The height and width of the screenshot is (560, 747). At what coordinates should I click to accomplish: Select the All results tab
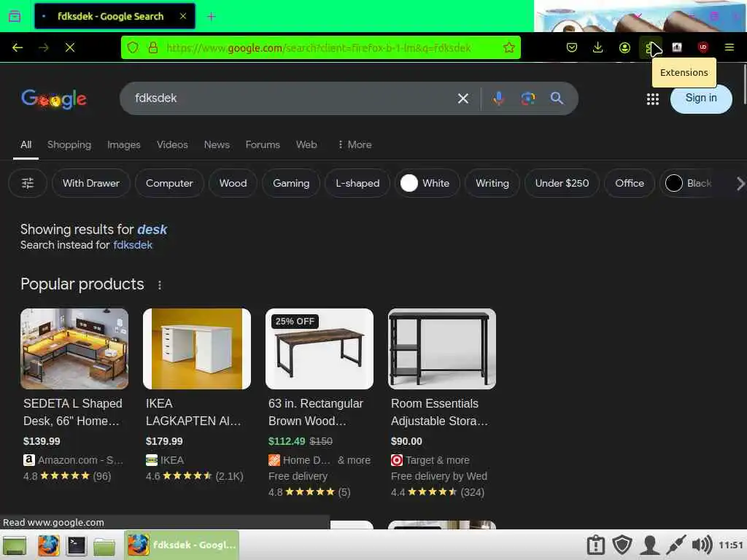click(x=26, y=144)
